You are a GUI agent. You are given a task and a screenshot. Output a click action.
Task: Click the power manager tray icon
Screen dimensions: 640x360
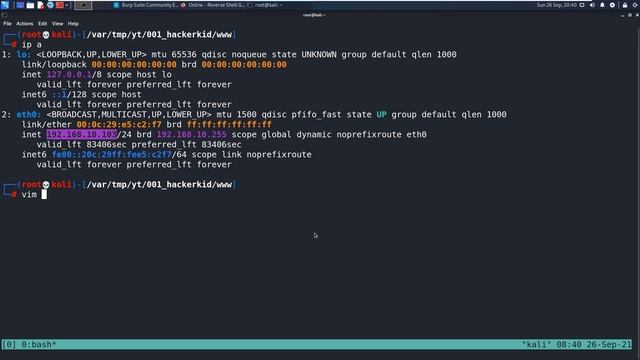coord(612,5)
